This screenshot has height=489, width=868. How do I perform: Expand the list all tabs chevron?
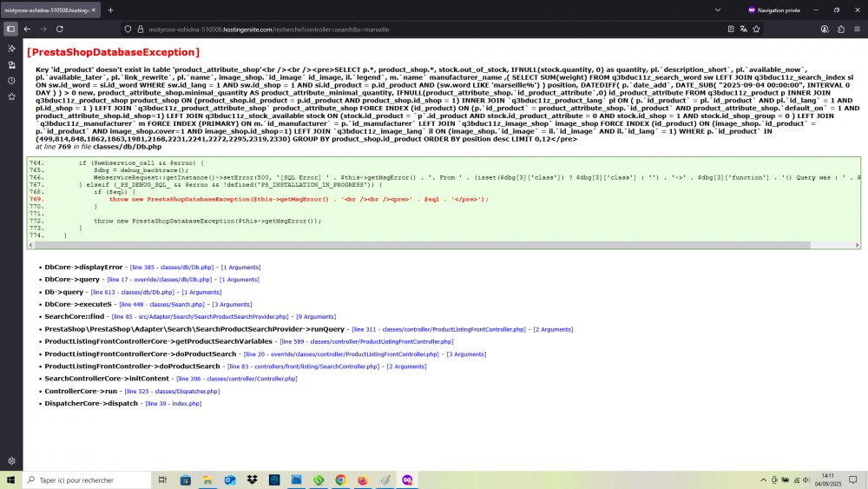point(718,10)
